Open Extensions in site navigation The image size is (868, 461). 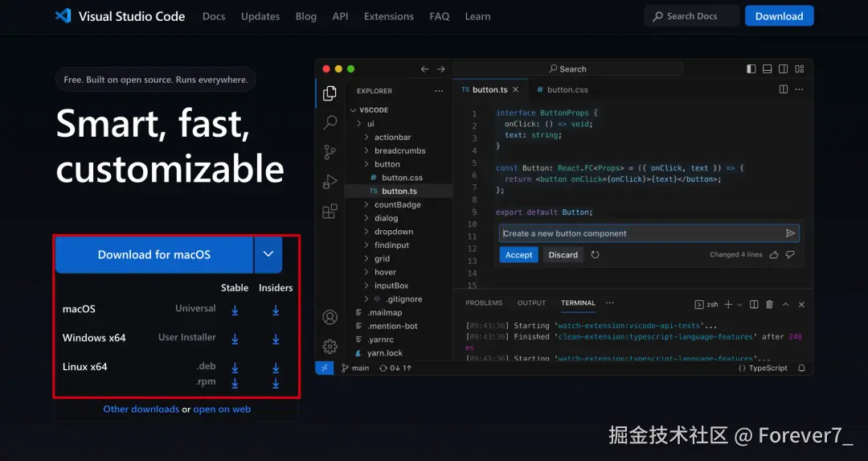pos(389,16)
